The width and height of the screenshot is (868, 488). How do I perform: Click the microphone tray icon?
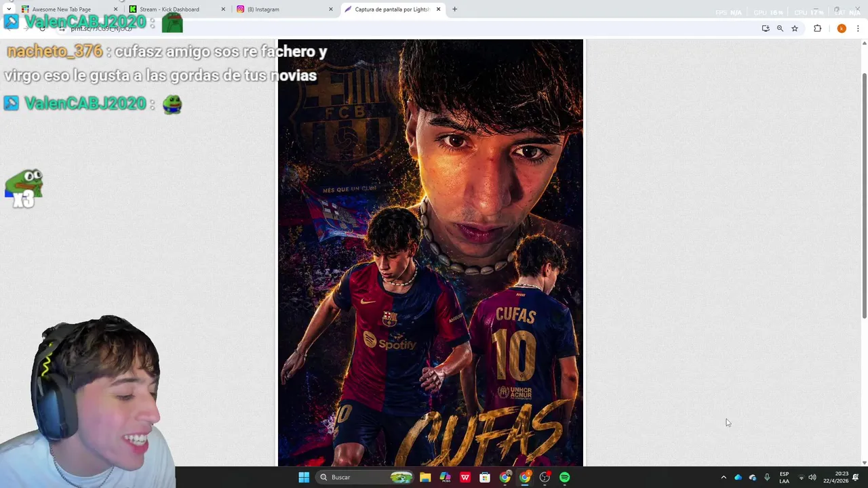(x=767, y=477)
